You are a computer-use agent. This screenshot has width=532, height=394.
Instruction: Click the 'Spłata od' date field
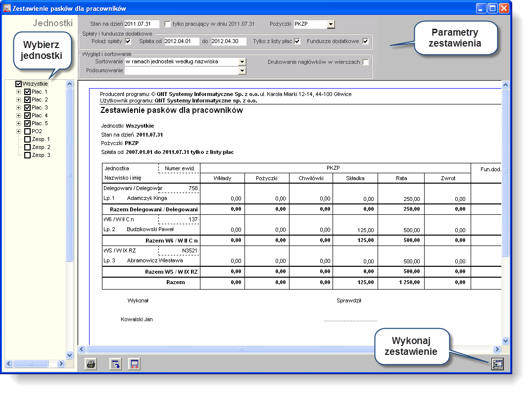[x=181, y=42]
